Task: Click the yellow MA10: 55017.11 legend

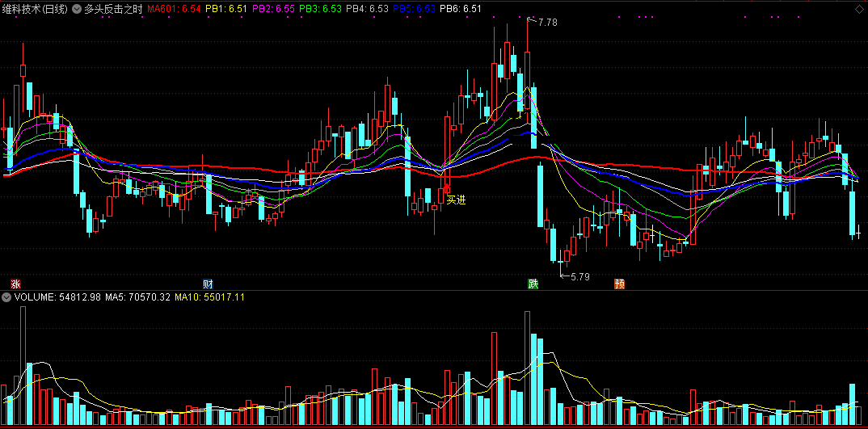Action: pyautogui.click(x=209, y=297)
